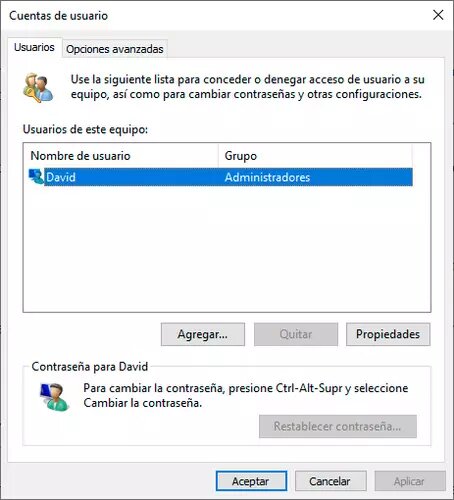The height and width of the screenshot is (500, 454).
Task: Close the Cuentas de usuario dialog
Action: point(438,15)
